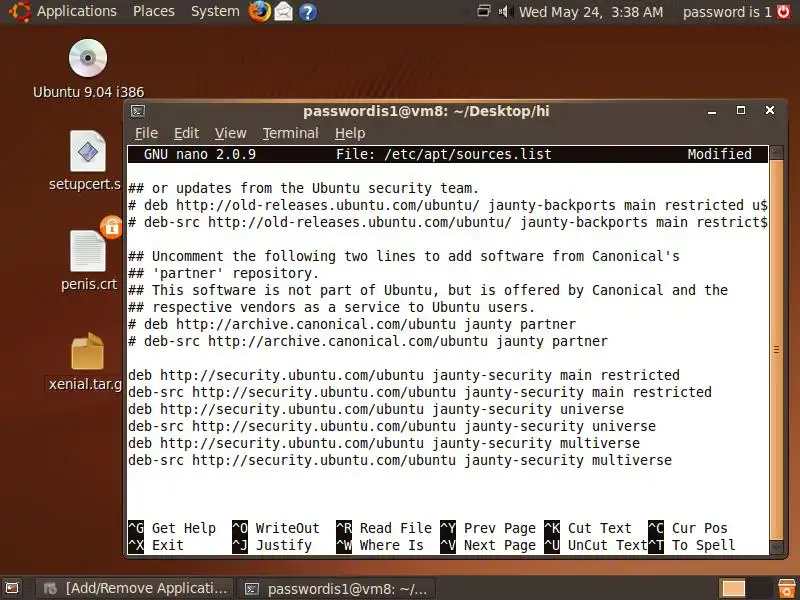Click the blue Help question mark icon
The image size is (800, 600).
(308, 12)
